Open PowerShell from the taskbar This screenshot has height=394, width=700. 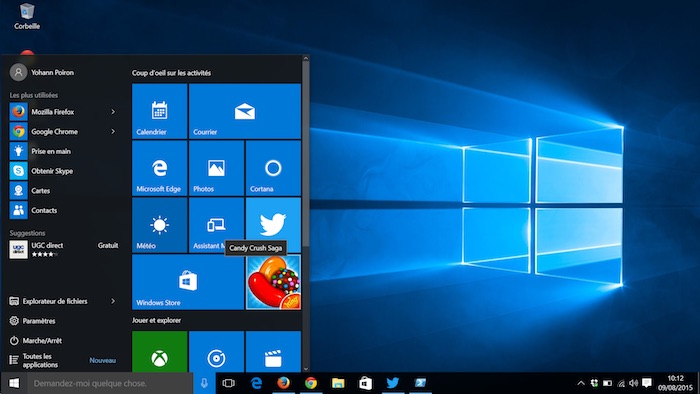(x=420, y=383)
